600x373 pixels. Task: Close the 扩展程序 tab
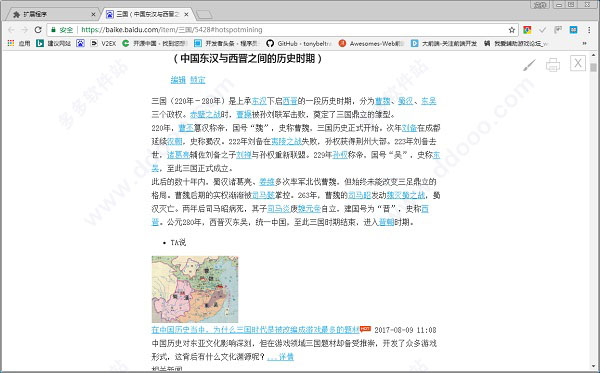[x=93, y=15]
